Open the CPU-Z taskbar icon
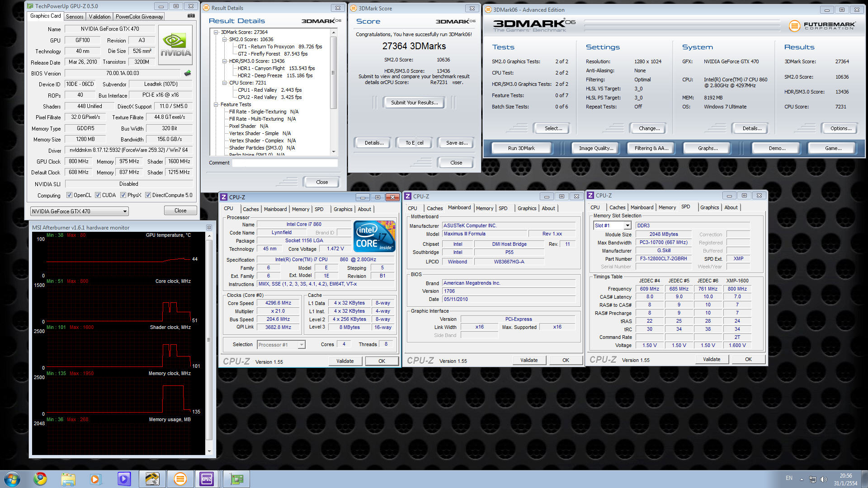The height and width of the screenshot is (488, 868). tap(207, 479)
